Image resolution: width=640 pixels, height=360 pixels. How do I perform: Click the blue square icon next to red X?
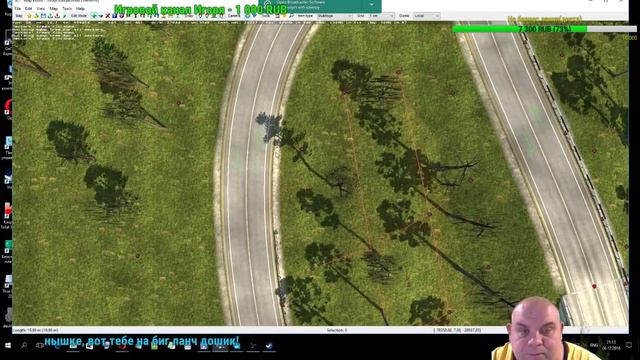tap(115, 16)
